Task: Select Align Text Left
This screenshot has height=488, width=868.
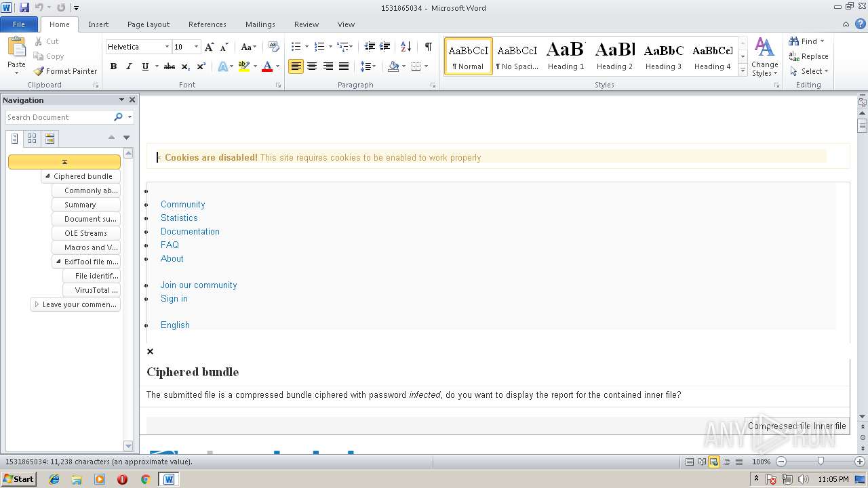Action: [x=296, y=66]
